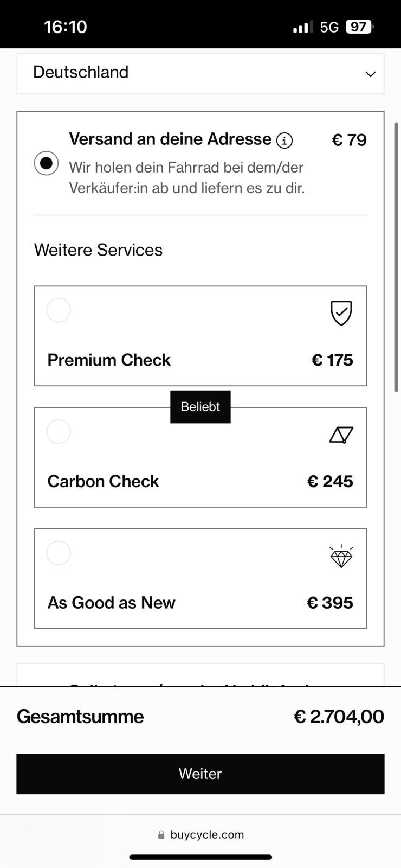Screen dimensions: 401x868
Task: Click the chevron arrow in the country selector
Action: click(371, 74)
